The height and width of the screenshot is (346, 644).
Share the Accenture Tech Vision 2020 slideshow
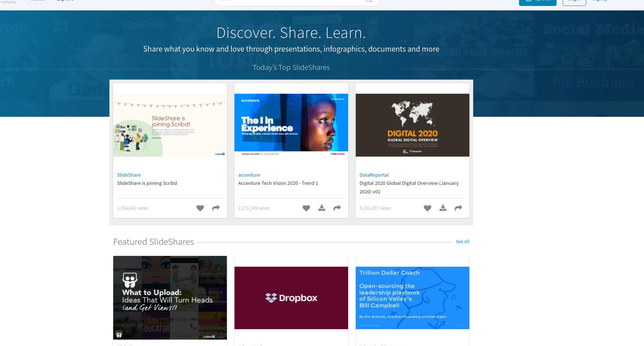337,208
